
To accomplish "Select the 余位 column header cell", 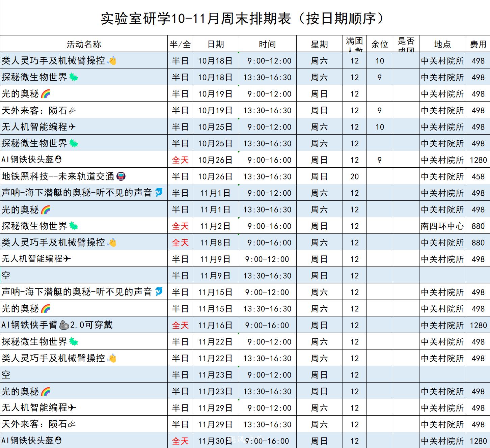I will click(x=380, y=44).
